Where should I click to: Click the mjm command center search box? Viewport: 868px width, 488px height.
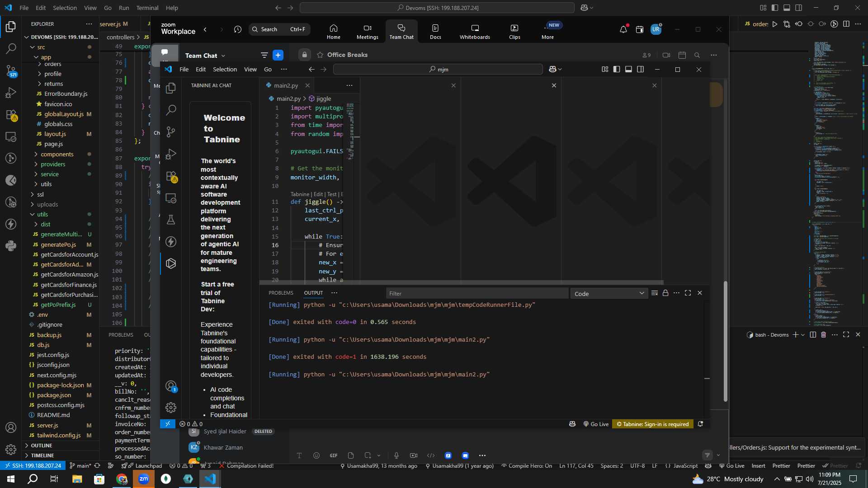tap(438, 69)
